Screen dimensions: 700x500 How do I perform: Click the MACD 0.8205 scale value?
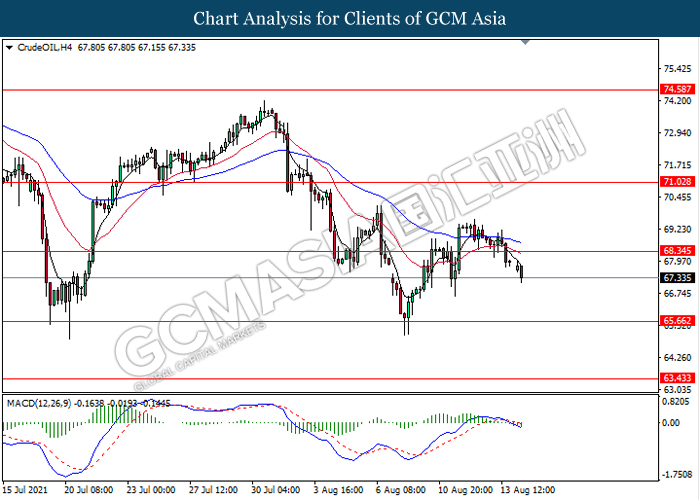coord(677,402)
